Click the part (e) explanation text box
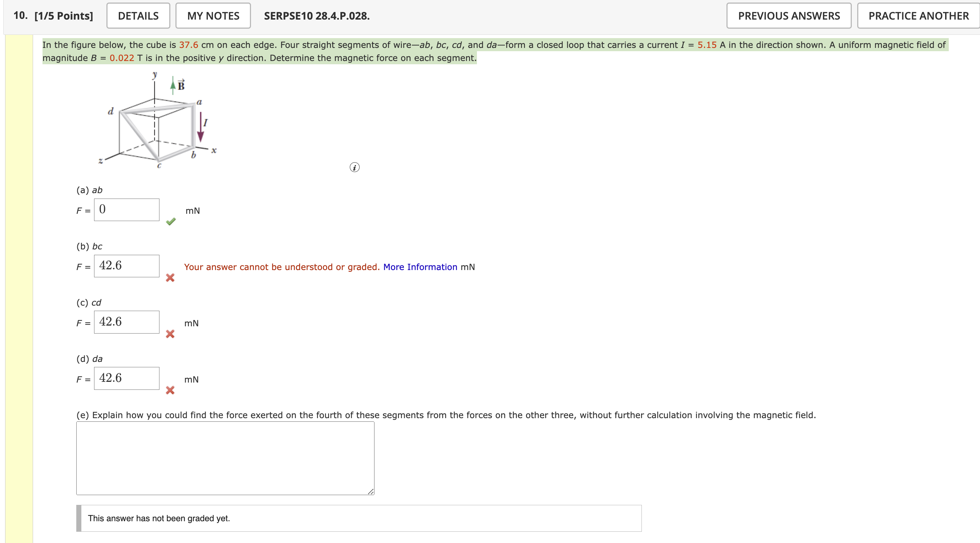The image size is (980, 543). (225, 458)
